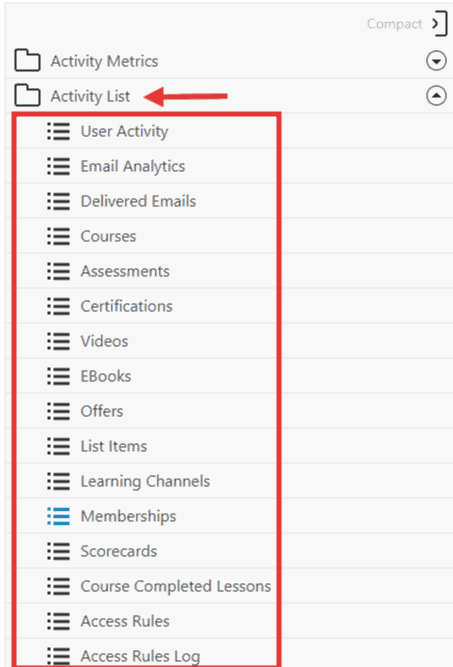Click the Compact bracket arrow icon

point(440,24)
